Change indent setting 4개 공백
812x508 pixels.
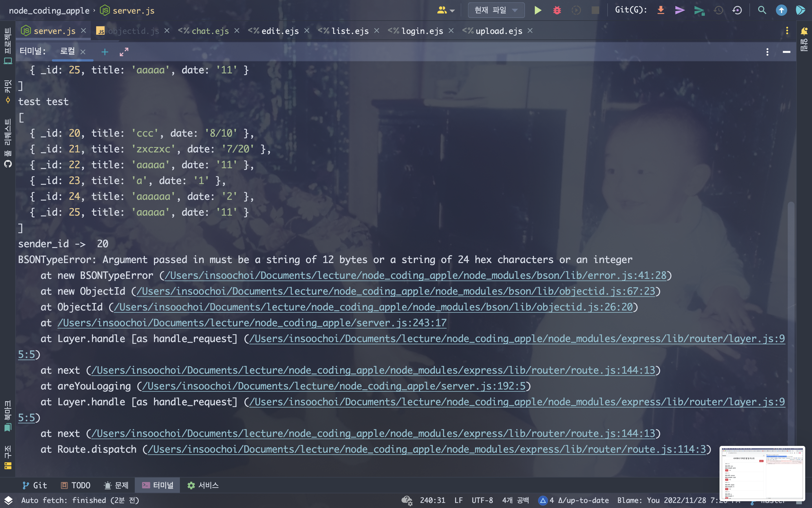tap(515, 500)
